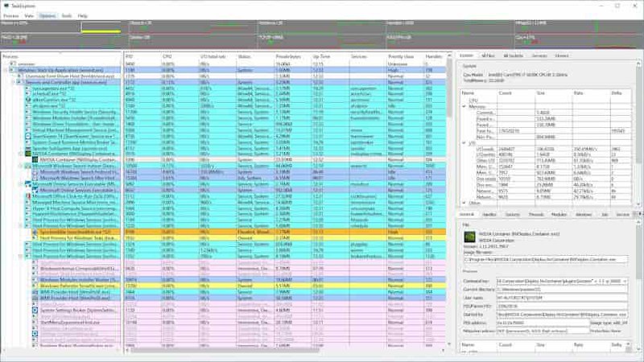644x362 pixels.
Task: Open the Process menu
Action: click(11, 16)
